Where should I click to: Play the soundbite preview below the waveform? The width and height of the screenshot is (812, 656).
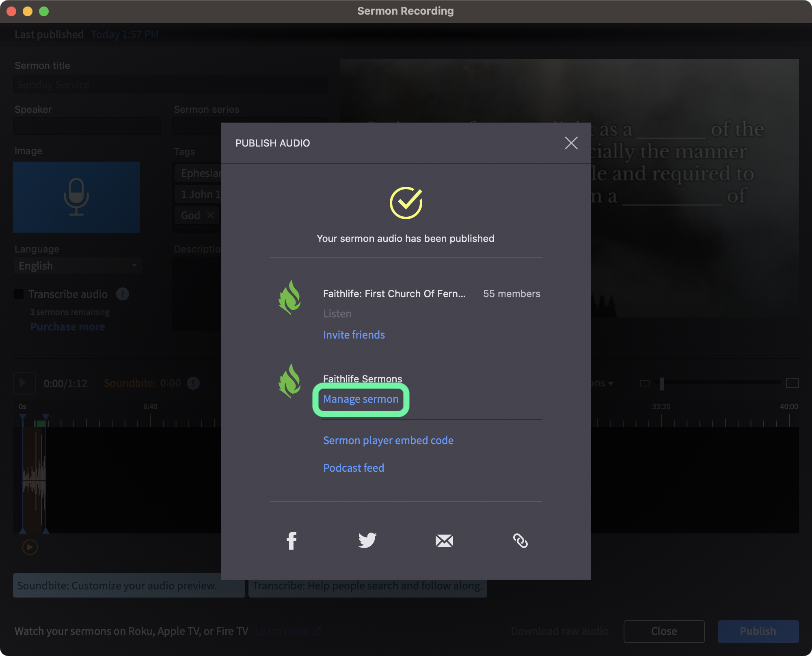[30, 547]
